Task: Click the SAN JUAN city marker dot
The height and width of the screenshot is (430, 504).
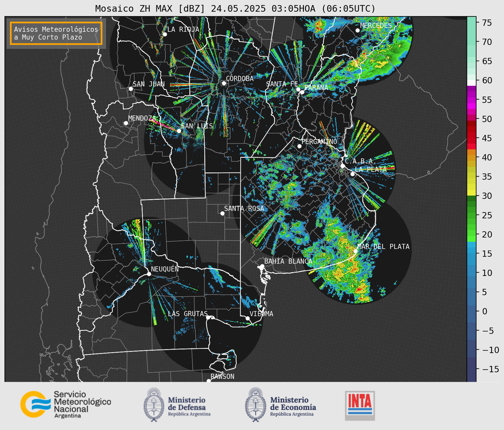Action: click(x=131, y=89)
